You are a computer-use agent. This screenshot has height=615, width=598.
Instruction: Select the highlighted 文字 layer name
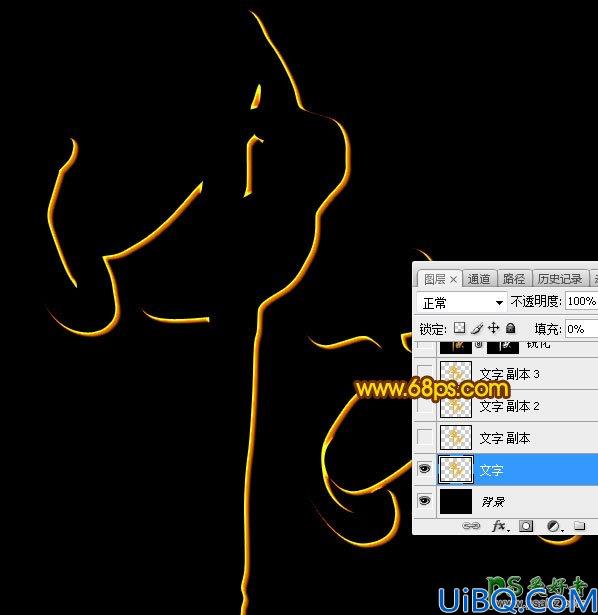tap(491, 469)
